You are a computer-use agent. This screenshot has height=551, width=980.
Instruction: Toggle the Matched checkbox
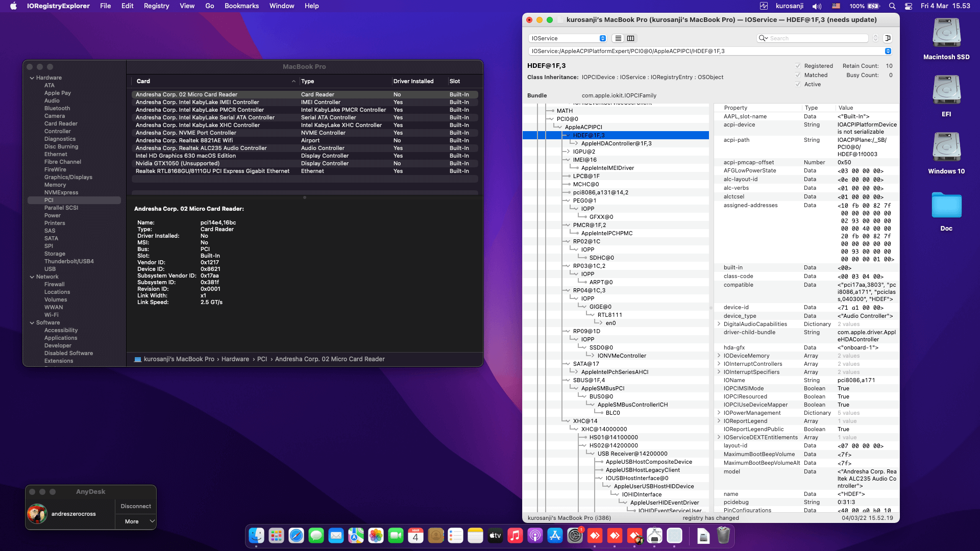pos(798,75)
